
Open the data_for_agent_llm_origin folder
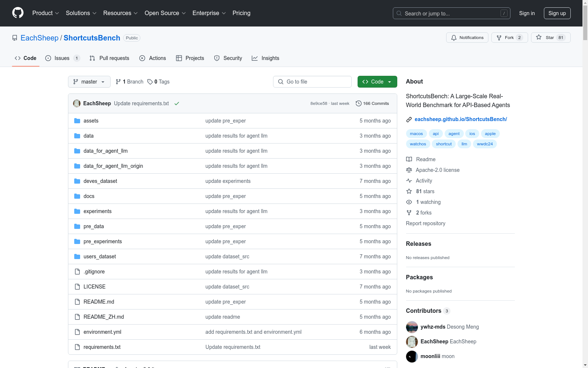[113, 166]
